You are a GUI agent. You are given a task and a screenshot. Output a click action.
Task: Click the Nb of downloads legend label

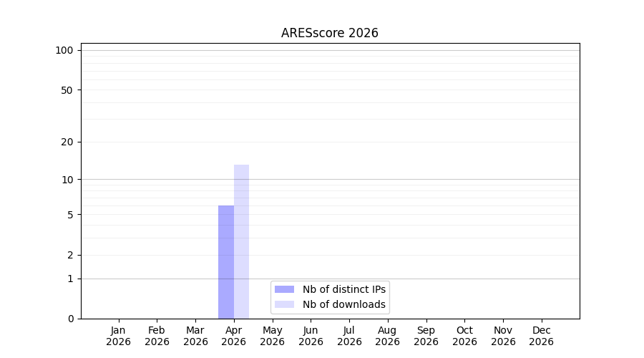(x=344, y=304)
